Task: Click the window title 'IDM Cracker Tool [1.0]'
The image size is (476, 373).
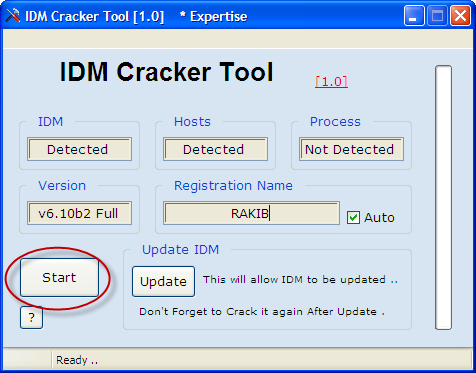Action: coord(95,17)
